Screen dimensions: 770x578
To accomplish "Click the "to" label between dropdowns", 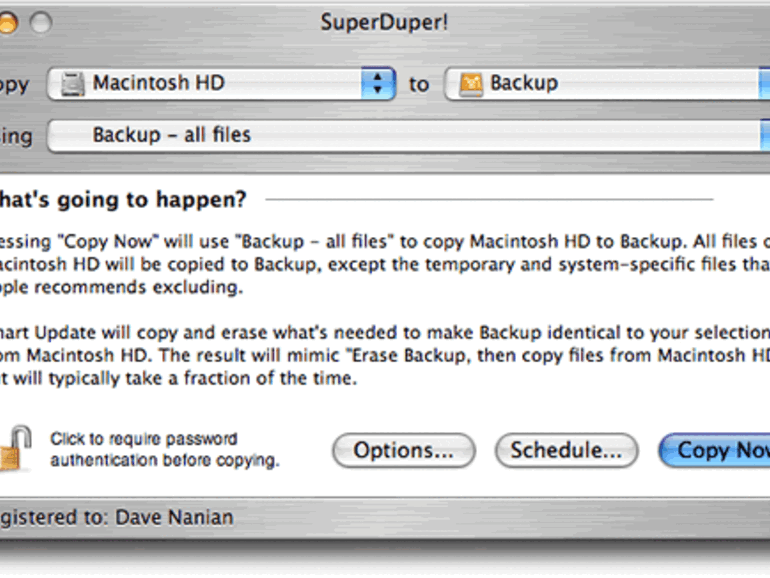I will [x=419, y=85].
